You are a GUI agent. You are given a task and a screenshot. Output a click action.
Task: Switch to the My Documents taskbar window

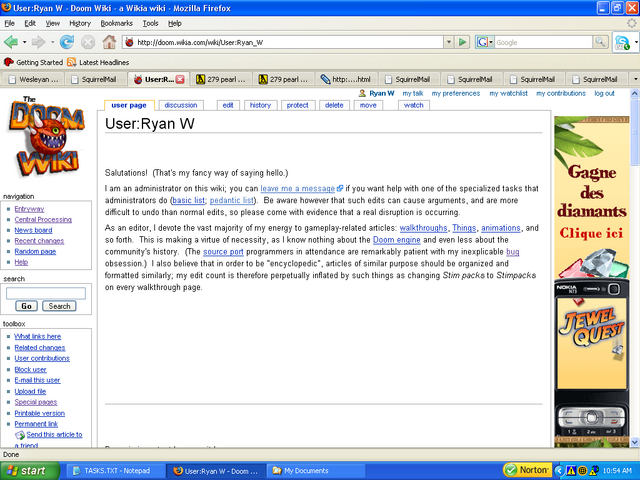tap(317, 471)
